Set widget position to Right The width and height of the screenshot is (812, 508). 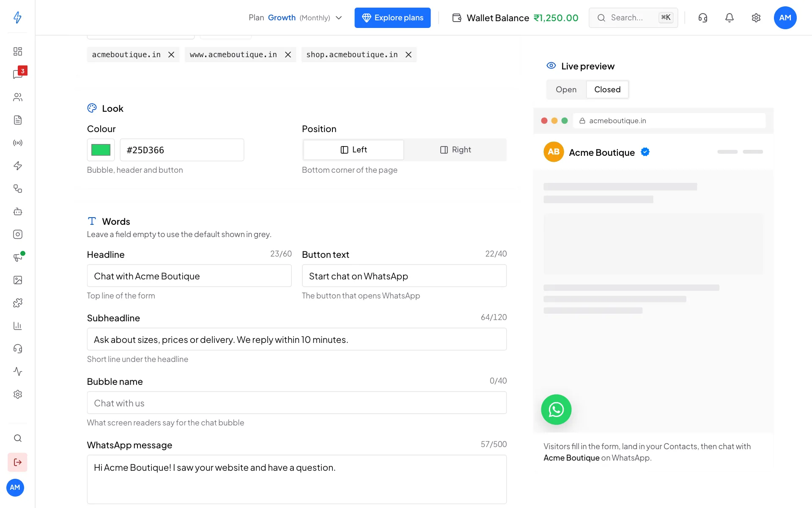455,150
